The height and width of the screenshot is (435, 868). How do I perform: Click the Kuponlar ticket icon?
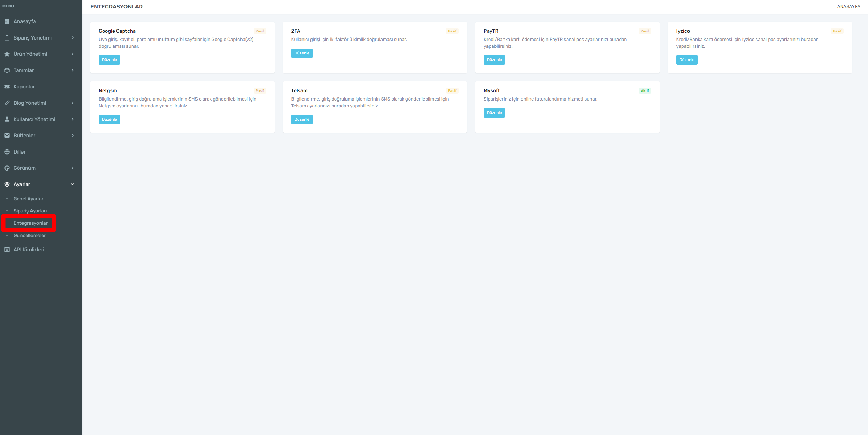pyautogui.click(x=7, y=87)
